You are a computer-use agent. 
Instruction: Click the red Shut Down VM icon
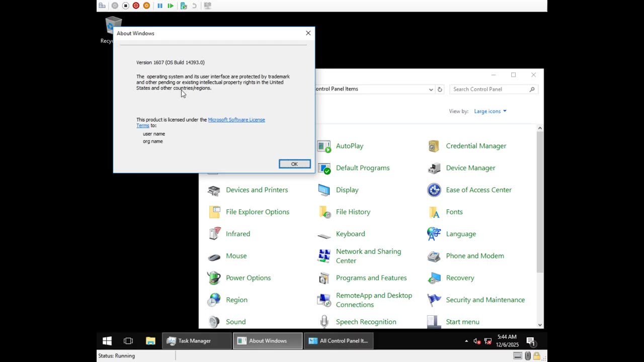coord(136,6)
